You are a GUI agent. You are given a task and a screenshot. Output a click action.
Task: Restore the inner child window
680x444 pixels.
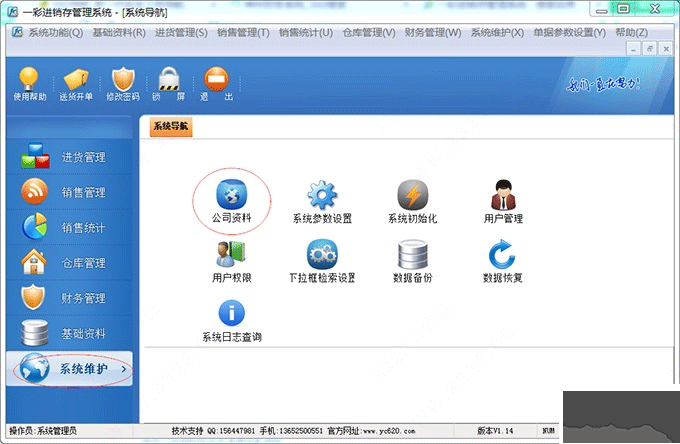[x=650, y=49]
